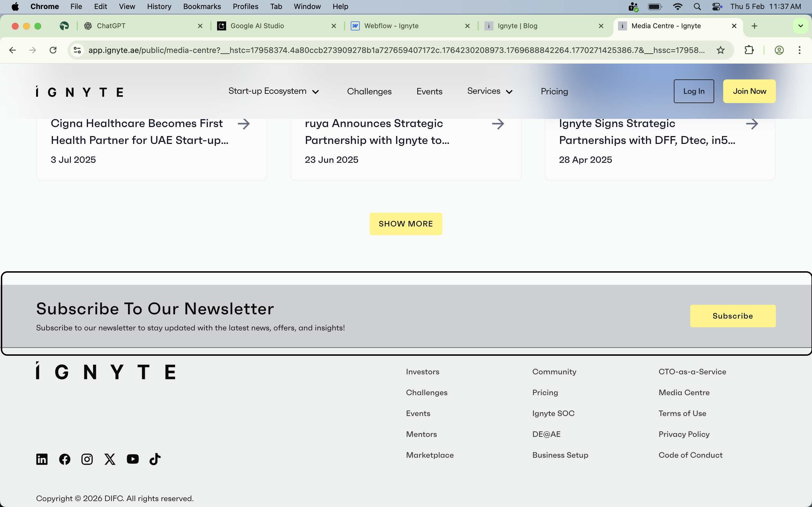Bookmark page with the star icon
This screenshot has width=812, height=507.
point(720,50)
